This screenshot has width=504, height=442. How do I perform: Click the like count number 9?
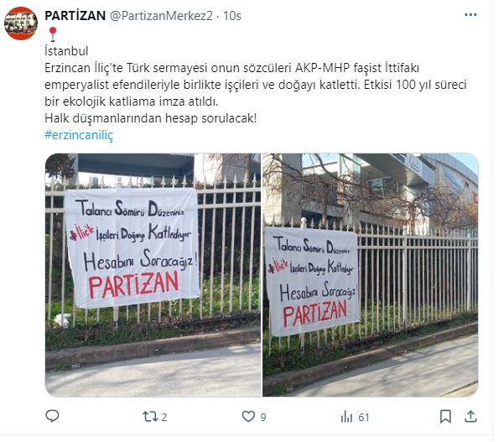point(263,417)
